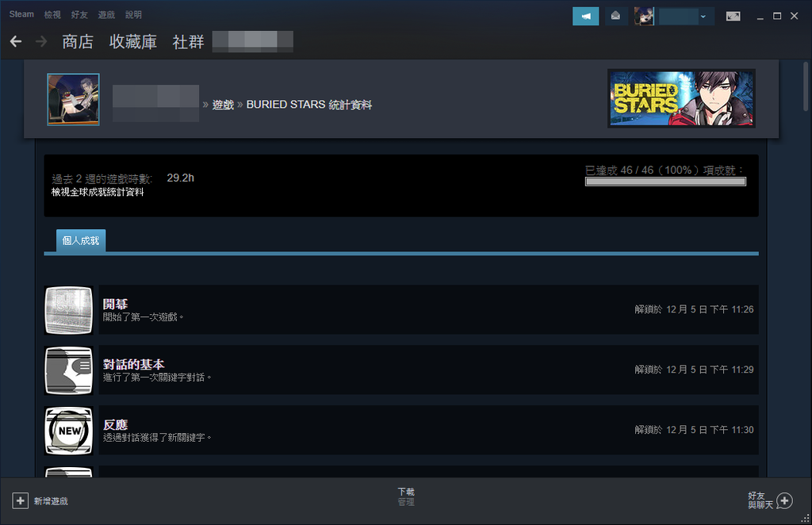Viewport: 812px width, 525px height.
Task: Expand the account name dropdown arrow
Action: coord(703,17)
